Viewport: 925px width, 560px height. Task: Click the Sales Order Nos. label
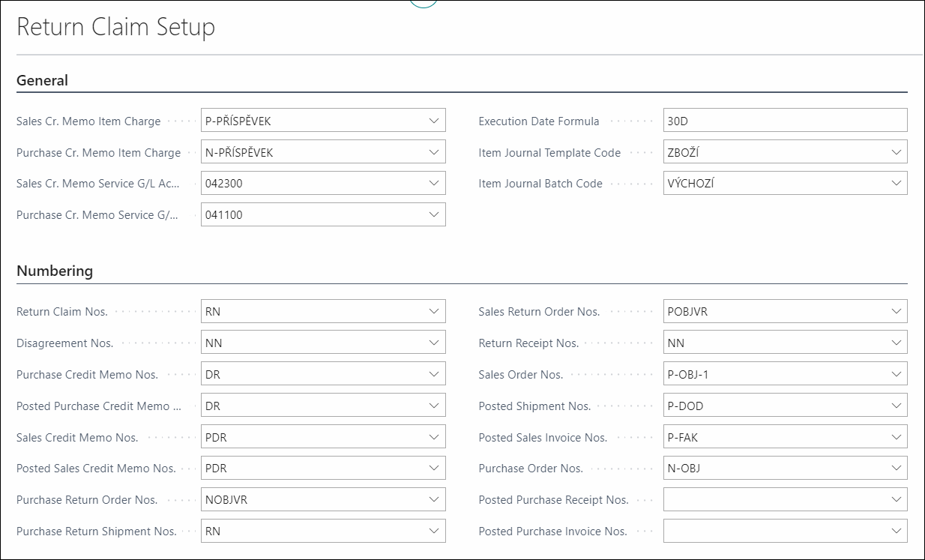tap(521, 374)
